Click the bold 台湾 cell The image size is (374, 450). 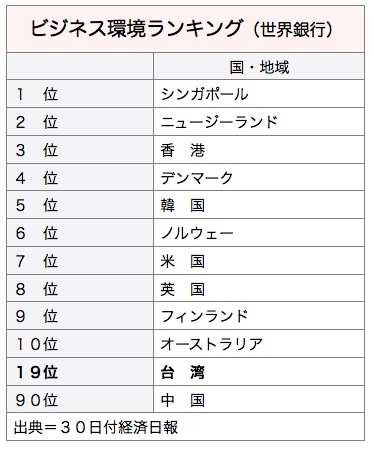[259, 372]
